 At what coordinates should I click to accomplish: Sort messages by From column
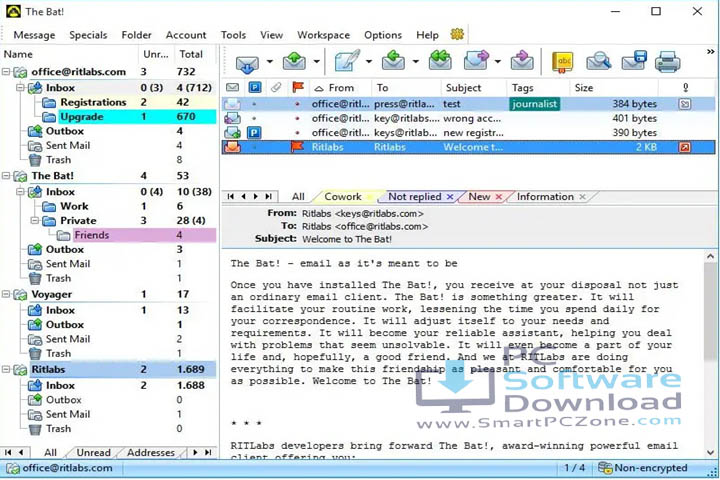(341, 88)
